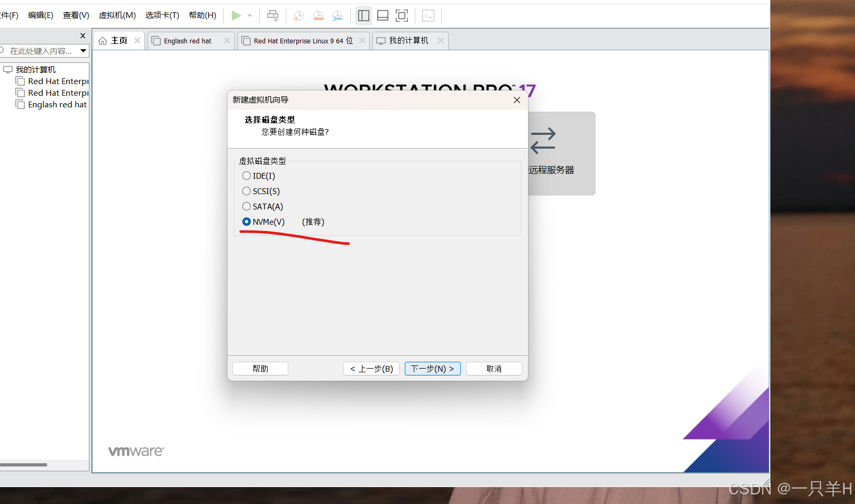Click the 远程服务器 connect tile
This screenshot has height=504, width=855.
(561, 153)
